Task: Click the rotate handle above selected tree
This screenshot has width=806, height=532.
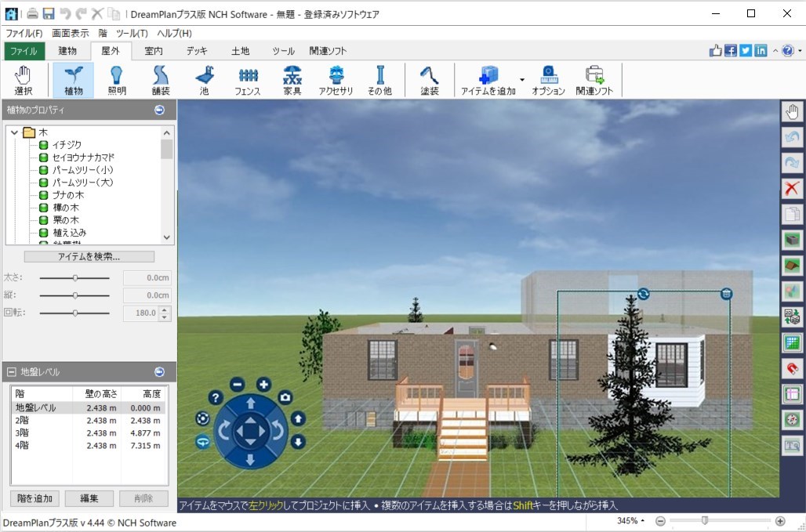Action: click(x=643, y=294)
